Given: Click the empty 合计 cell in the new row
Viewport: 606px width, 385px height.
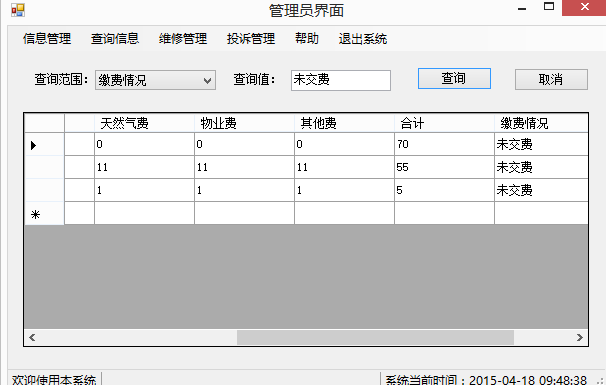Looking at the screenshot, I should coord(444,213).
